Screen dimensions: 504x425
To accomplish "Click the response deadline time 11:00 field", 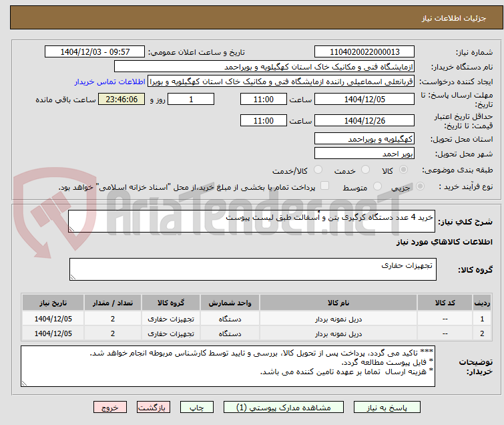I will [263, 99].
